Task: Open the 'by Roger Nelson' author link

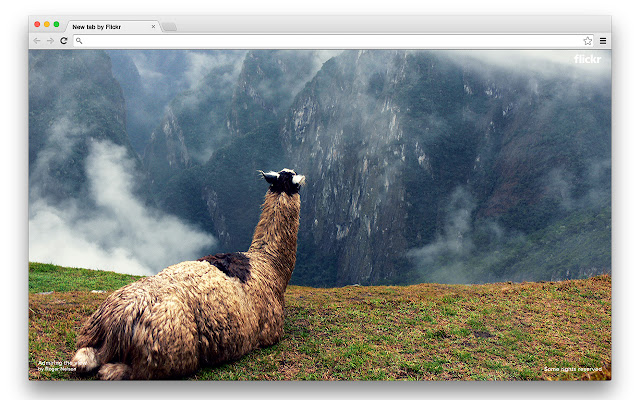Action: (56, 369)
